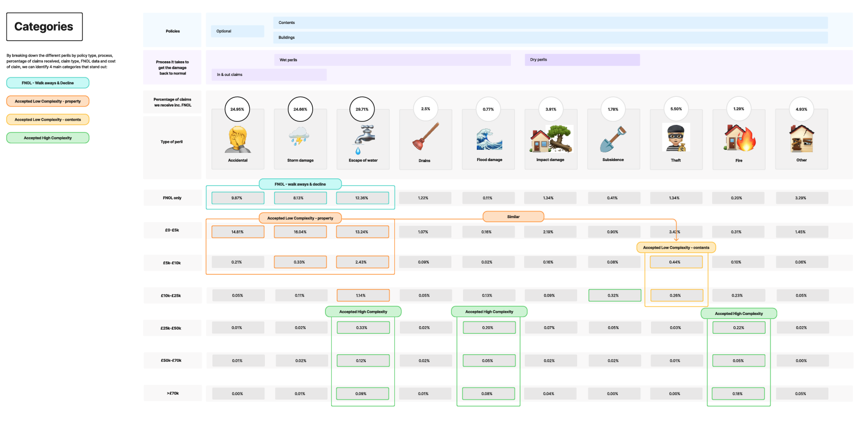
Task: Select the yellow contents legend tag under Categories
Action: click(48, 119)
